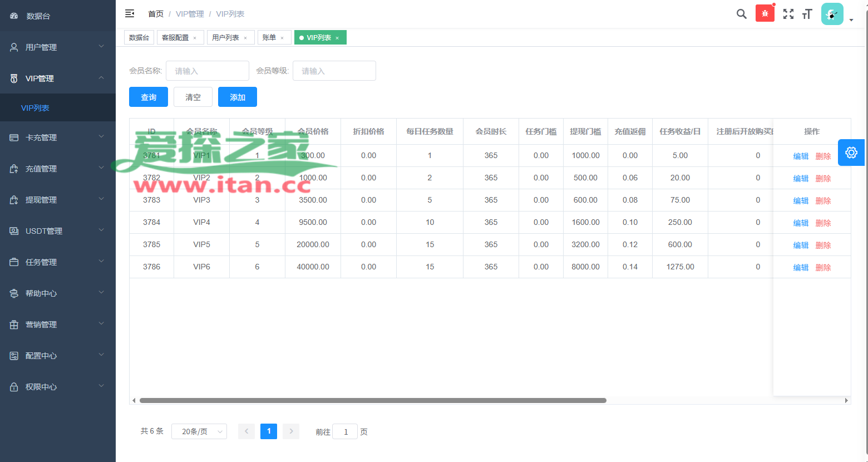The width and height of the screenshot is (868, 462).
Task: Collapse the VIP管理 sidebar menu
Action: [x=58, y=78]
